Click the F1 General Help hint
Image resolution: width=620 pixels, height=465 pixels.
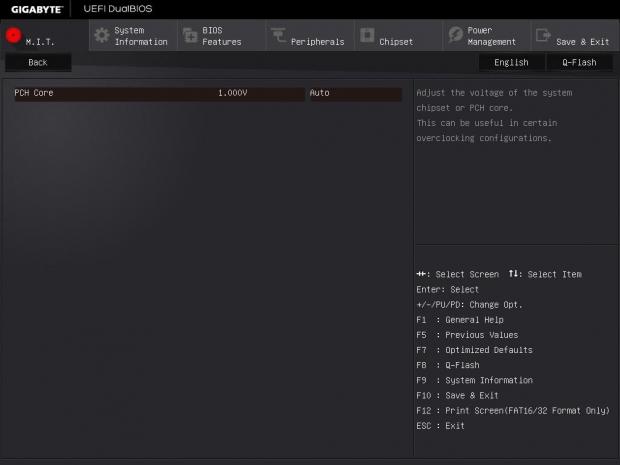[460, 320]
